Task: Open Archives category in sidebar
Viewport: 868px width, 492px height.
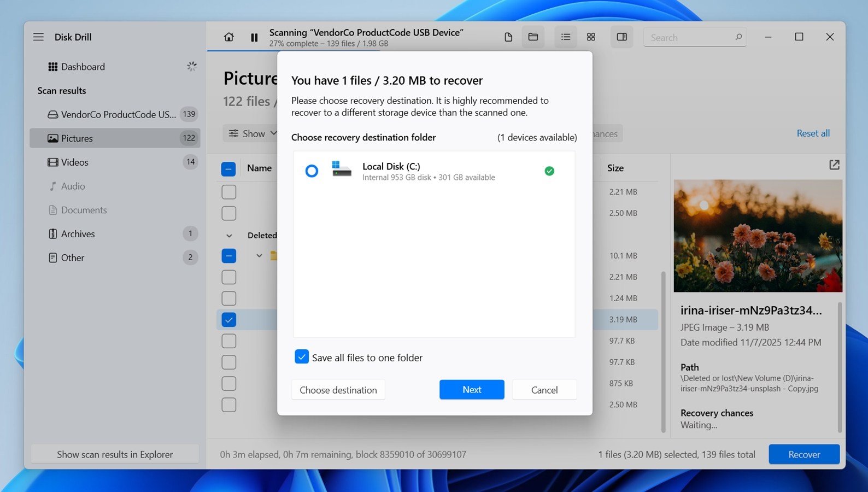Action: [x=78, y=234]
